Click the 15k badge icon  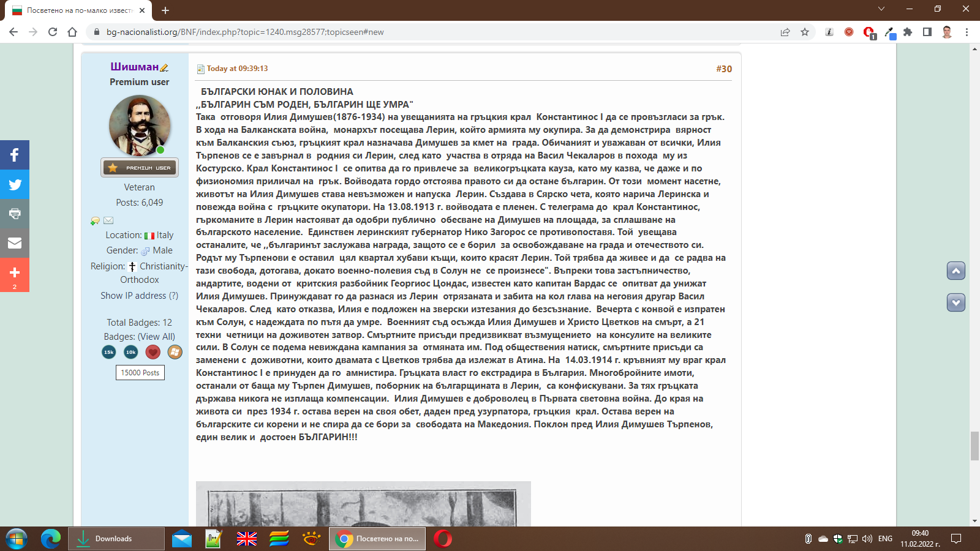109,352
